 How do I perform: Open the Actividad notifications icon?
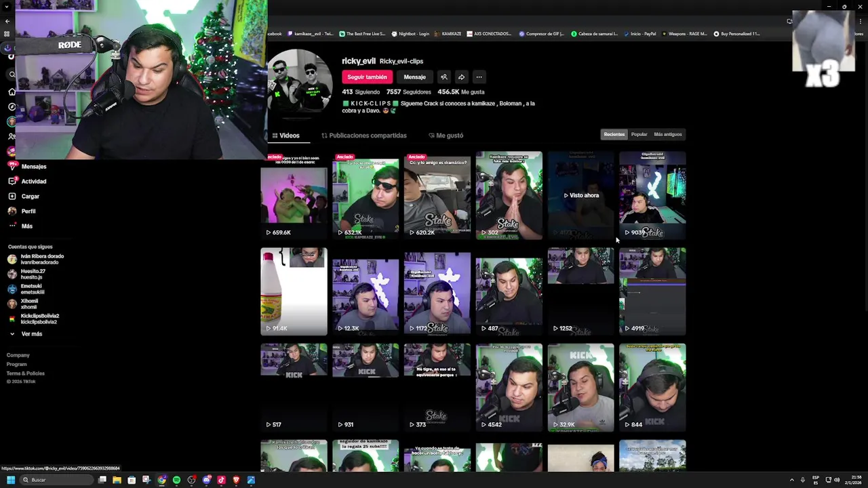pyautogui.click(x=12, y=181)
